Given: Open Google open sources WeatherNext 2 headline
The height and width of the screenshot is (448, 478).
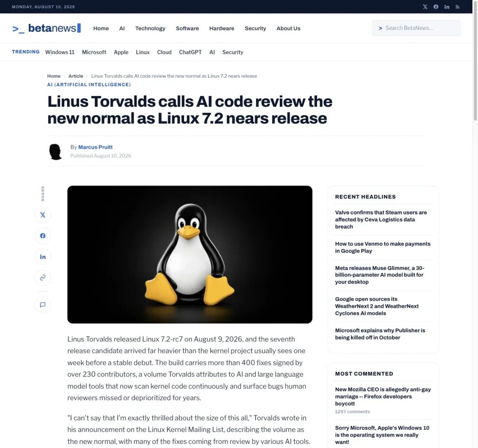Looking at the screenshot, I should point(377,306).
